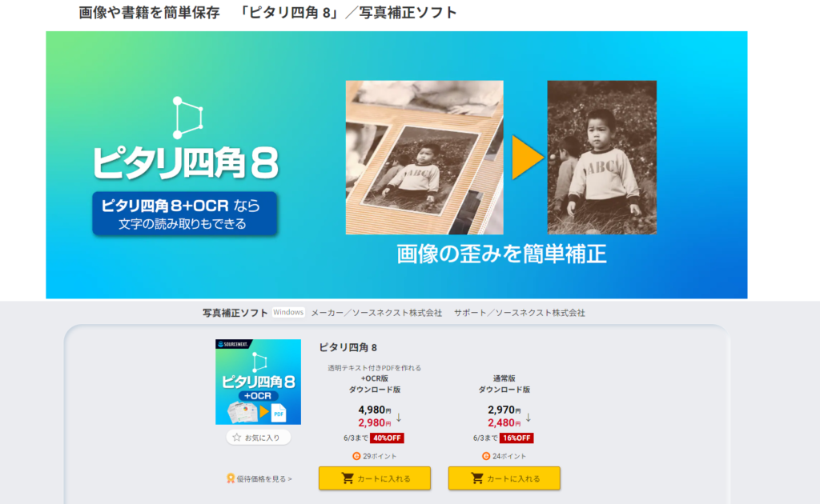Screen dimensions: 820x504
Task: Click the quadrilateral logo icon in banner
Action: click(x=187, y=118)
